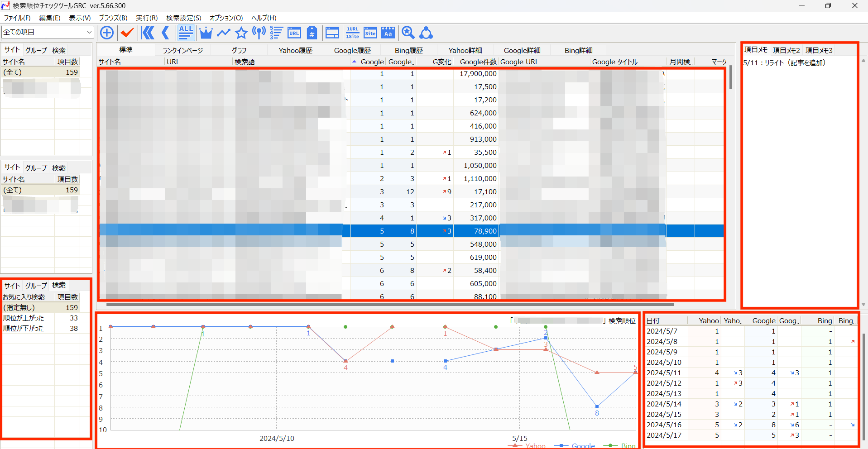This screenshot has width=868, height=449.
Task: Click the hash tag label icon
Action: tap(312, 33)
